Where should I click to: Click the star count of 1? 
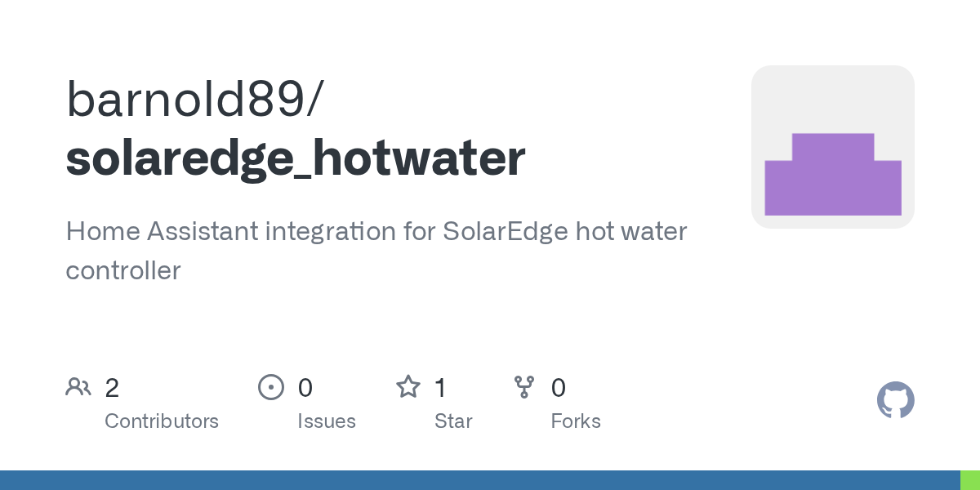click(441, 388)
